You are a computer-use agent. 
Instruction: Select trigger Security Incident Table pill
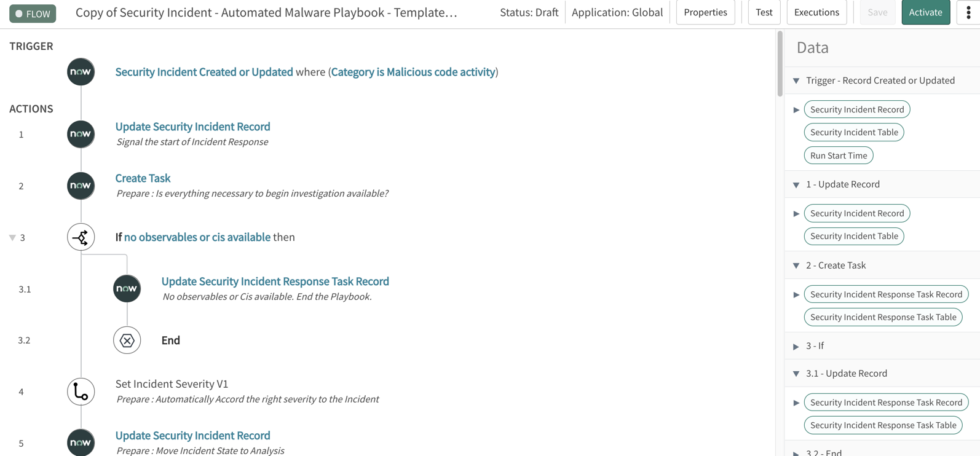(854, 132)
